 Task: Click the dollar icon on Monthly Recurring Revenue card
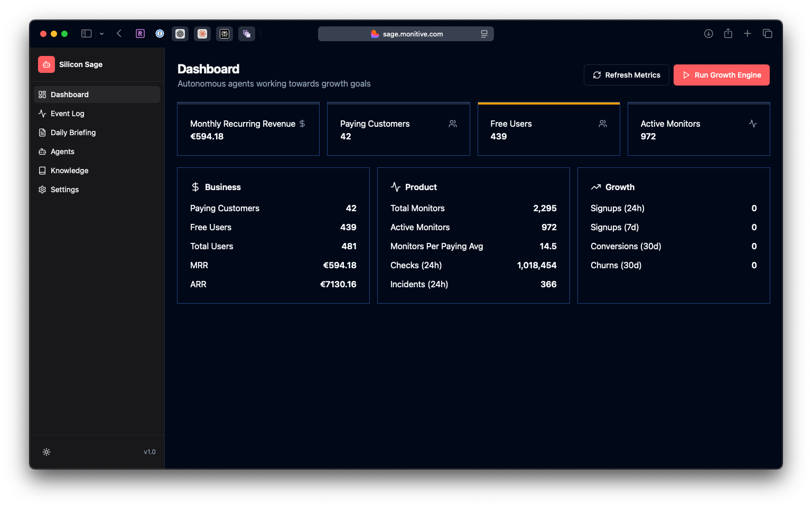(x=302, y=124)
